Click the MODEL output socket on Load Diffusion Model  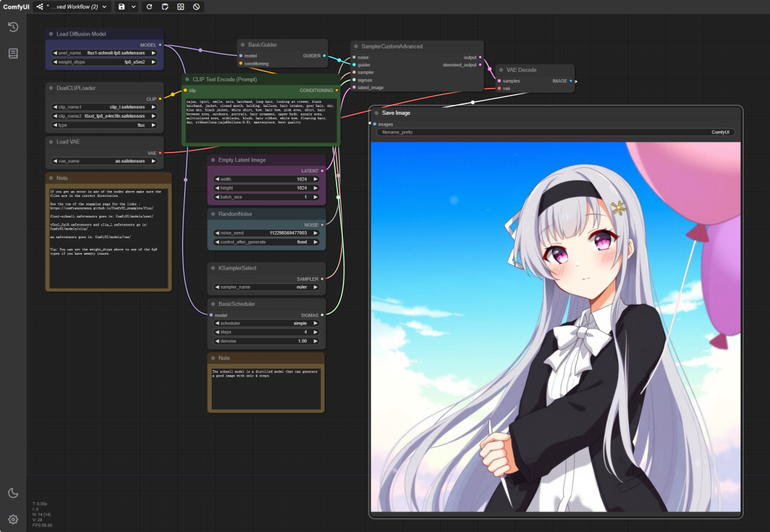point(160,45)
